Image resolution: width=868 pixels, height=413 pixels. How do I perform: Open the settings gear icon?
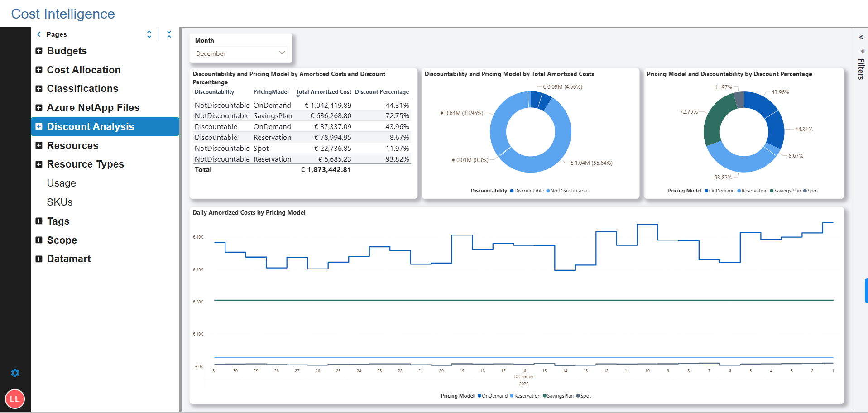tap(15, 373)
